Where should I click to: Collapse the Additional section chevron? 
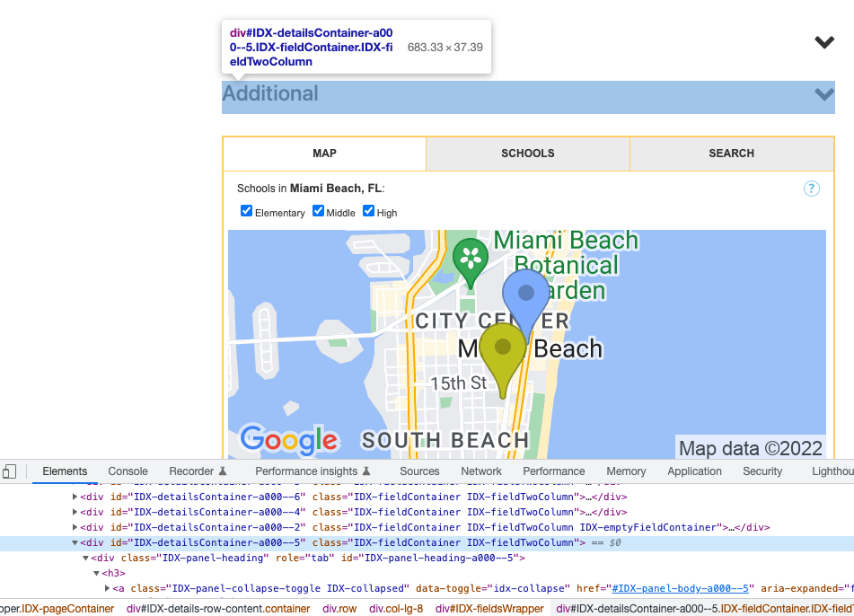coord(823,94)
